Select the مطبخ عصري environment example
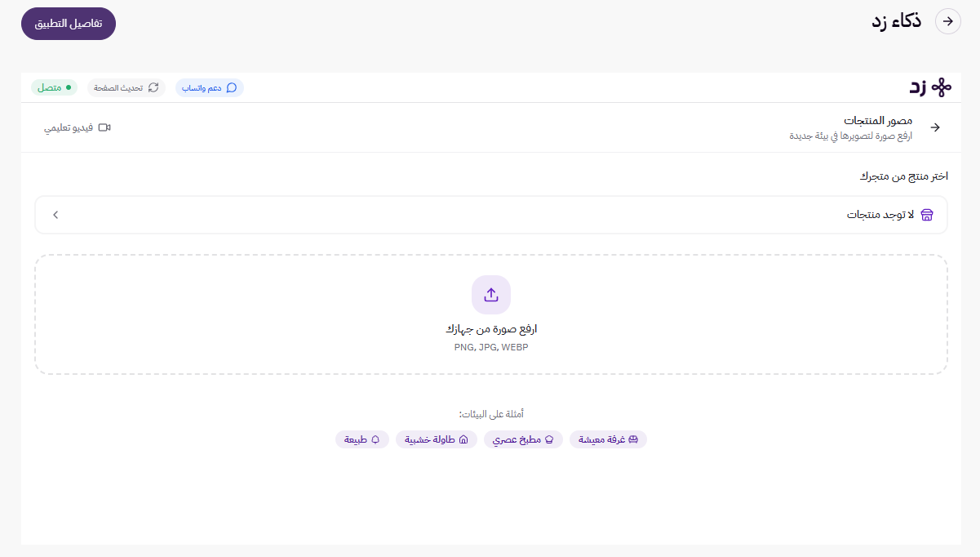The height and width of the screenshot is (557, 980). click(523, 439)
